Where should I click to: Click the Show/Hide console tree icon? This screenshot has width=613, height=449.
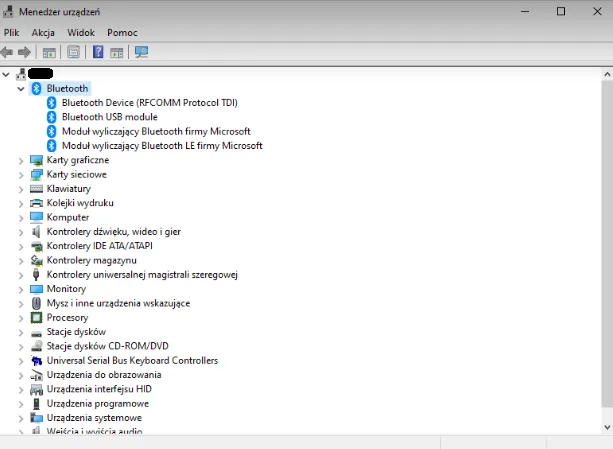coord(48,52)
